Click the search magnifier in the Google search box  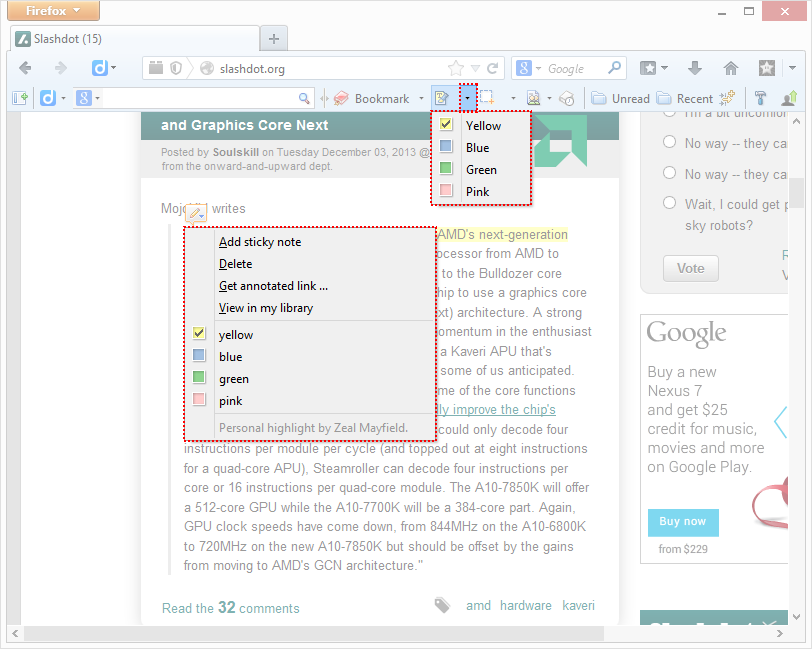[614, 68]
